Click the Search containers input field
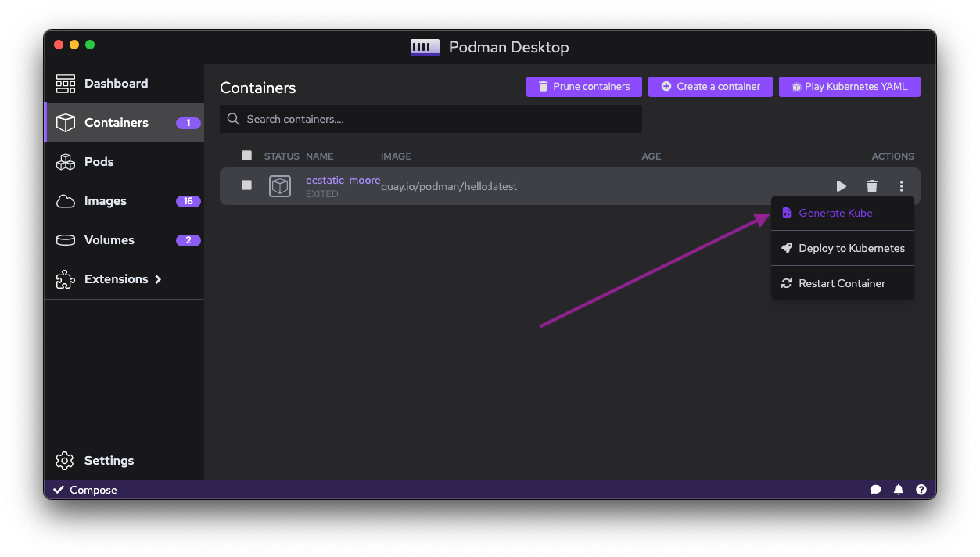 [x=430, y=119]
